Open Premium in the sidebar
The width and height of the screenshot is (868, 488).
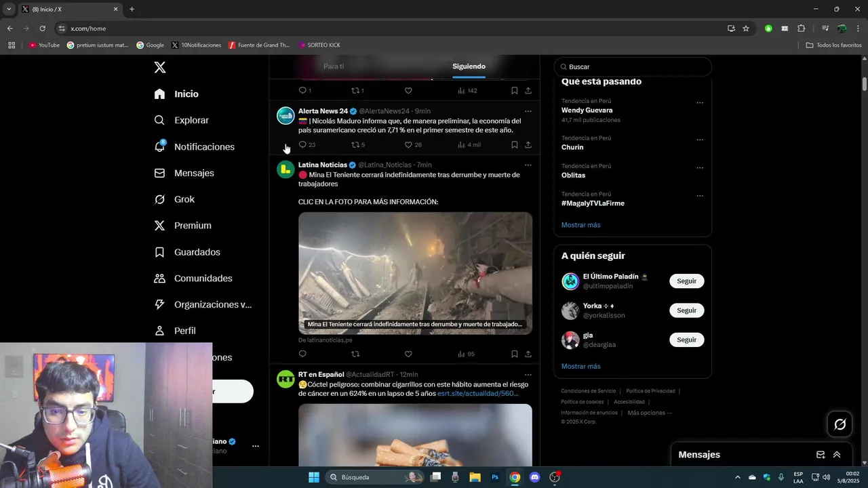[182, 226]
